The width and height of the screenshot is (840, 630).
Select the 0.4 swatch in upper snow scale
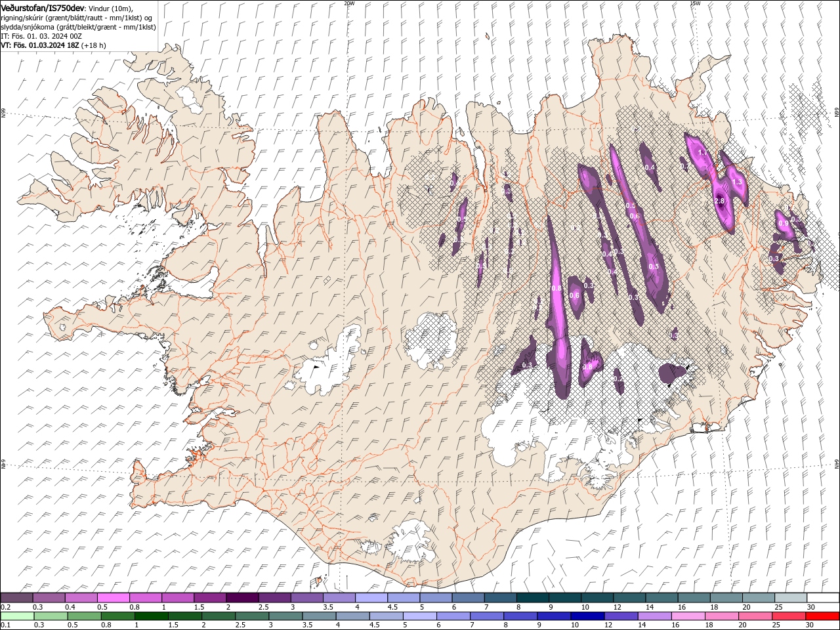tap(81, 598)
